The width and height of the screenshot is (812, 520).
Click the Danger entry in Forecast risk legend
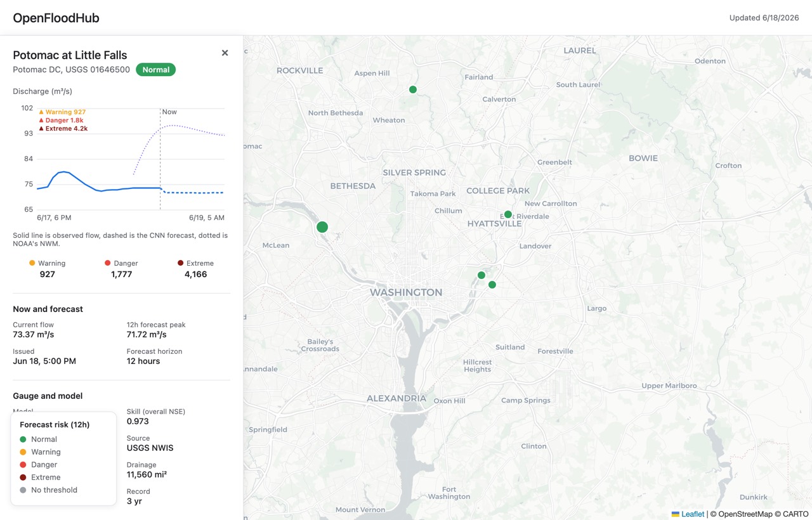[38, 465]
